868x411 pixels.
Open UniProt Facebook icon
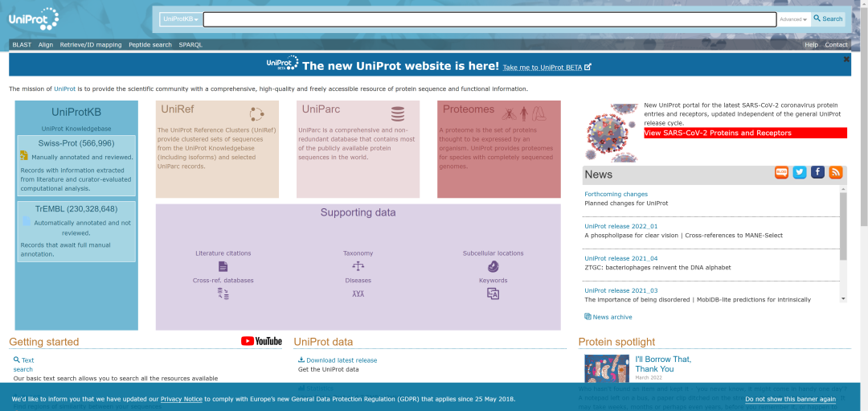point(817,172)
